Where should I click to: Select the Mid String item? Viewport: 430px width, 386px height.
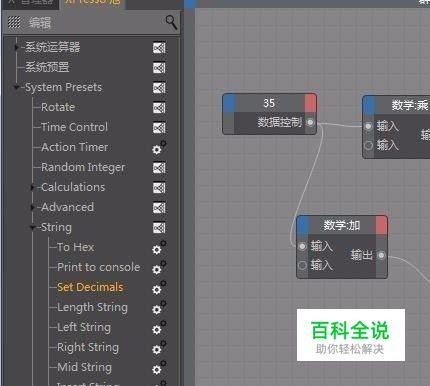click(84, 367)
